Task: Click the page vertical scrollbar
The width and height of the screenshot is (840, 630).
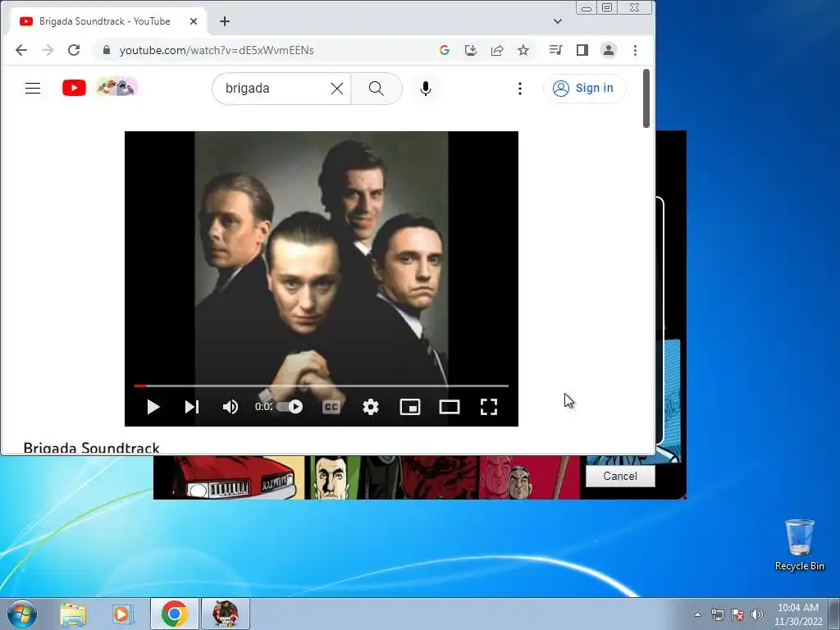Action: click(x=646, y=98)
